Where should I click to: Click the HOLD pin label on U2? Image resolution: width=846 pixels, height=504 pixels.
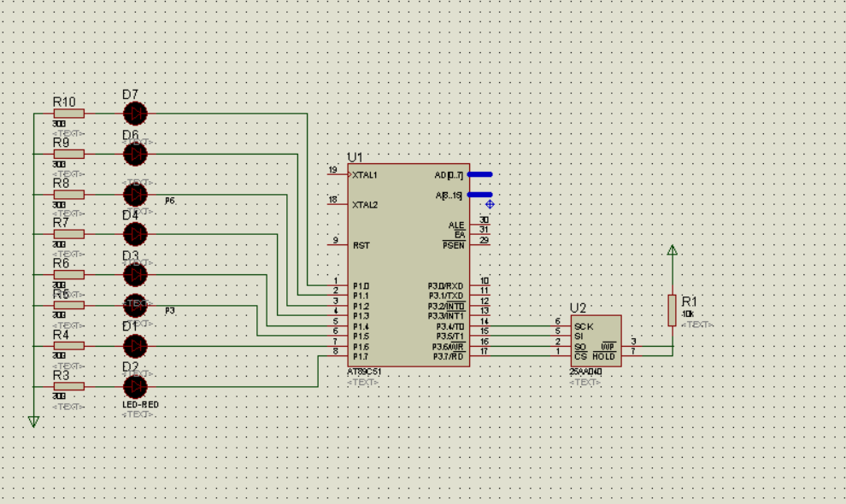tap(604, 357)
